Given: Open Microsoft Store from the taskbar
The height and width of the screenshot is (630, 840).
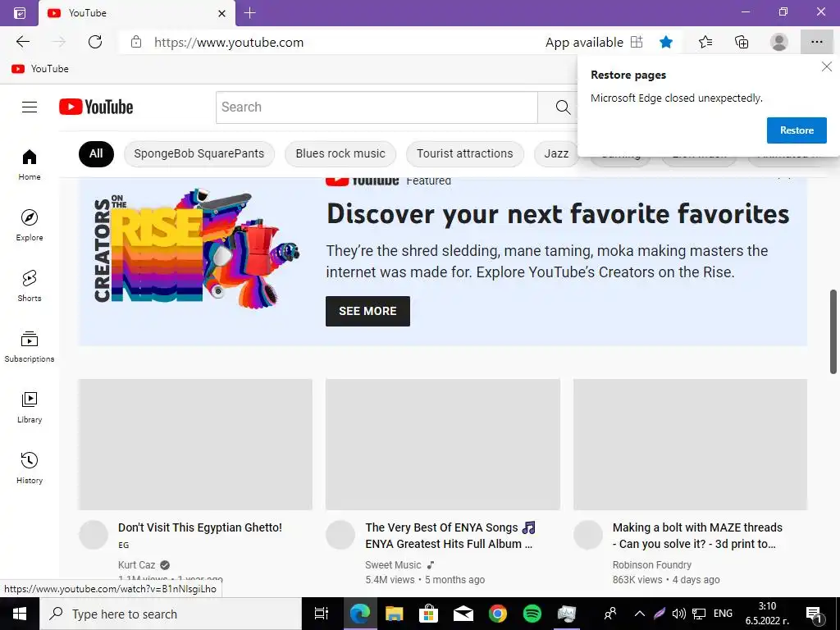Looking at the screenshot, I should click(x=428, y=614).
